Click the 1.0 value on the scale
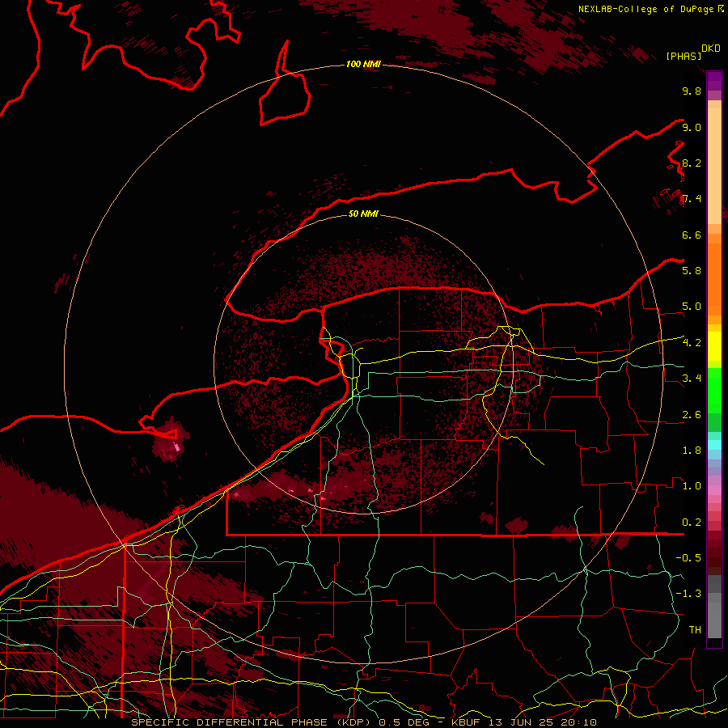The width and height of the screenshot is (728, 728). point(691,486)
